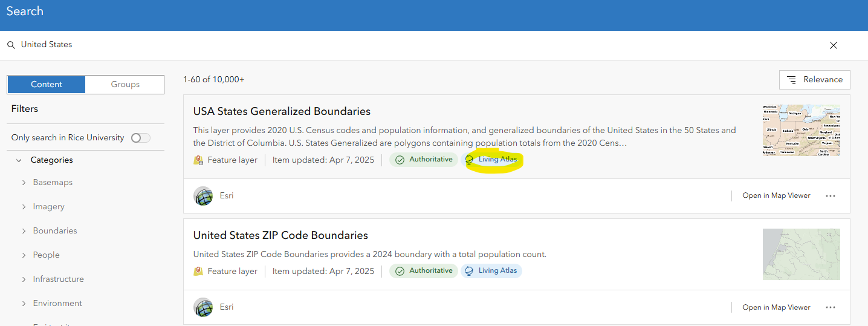Open more options for ZIP Code Boundaries
The image size is (868, 326).
click(831, 307)
